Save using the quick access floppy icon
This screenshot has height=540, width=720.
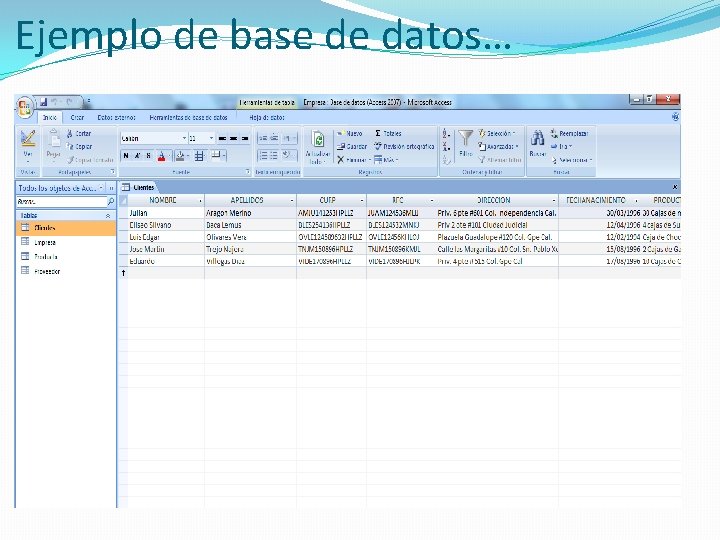[44, 101]
